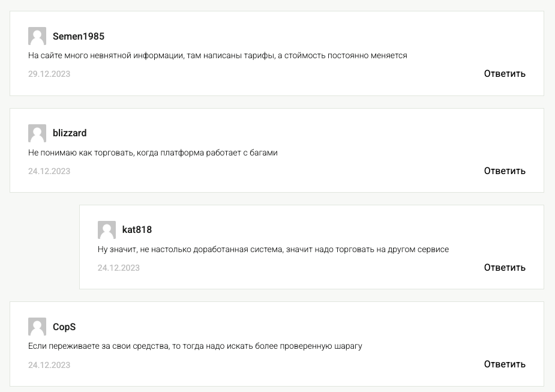Select blizzard's comment text about platform bugs
The width and height of the screenshot is (555, 392).
(x=153, y=152)
